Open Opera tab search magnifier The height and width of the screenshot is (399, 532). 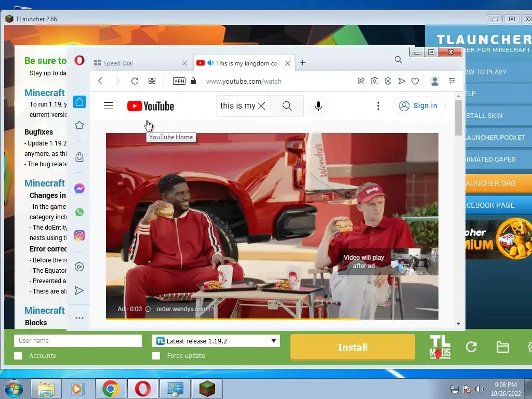pyautogui.click(x=398, y=60)
